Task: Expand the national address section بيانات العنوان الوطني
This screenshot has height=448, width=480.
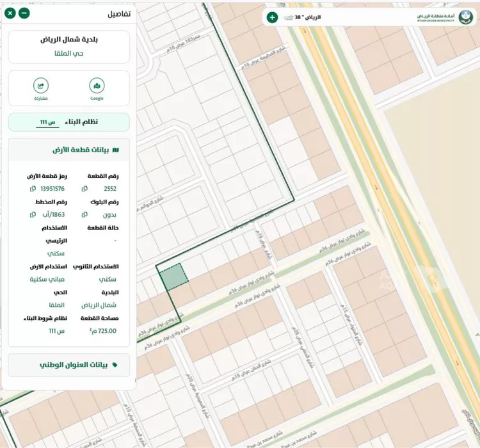Action: click(x=69, y=365)
